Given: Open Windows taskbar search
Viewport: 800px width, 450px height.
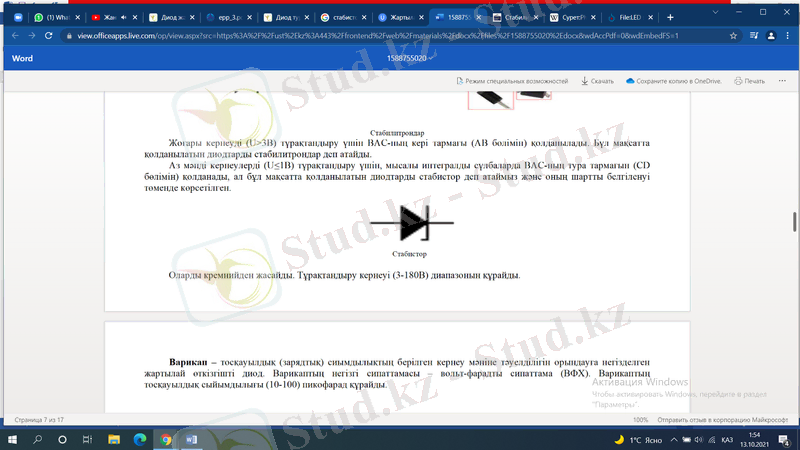Looking at the screenshot, I should tap(37, 439).
